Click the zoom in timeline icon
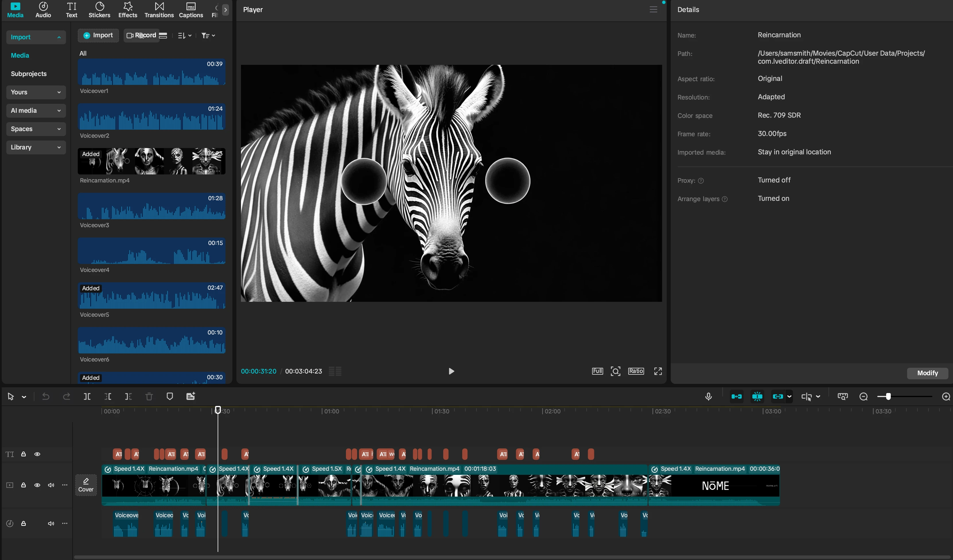The image size is (953, 560). tap(946, 396)
